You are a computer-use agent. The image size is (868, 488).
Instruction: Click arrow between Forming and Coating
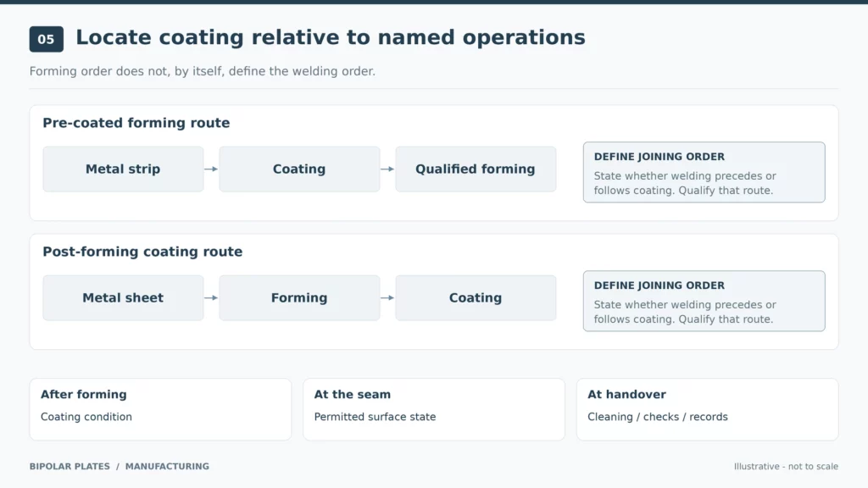coord(387,298)
